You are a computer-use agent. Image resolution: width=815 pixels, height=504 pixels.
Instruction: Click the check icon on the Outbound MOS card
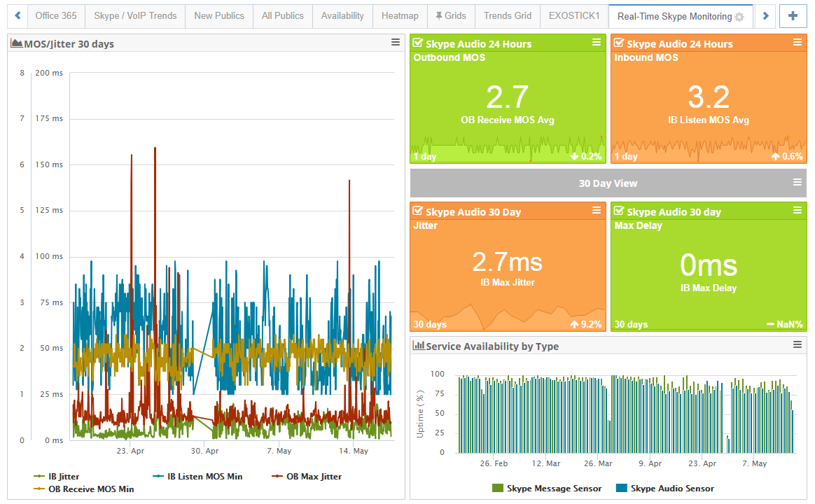pos(418,43)
